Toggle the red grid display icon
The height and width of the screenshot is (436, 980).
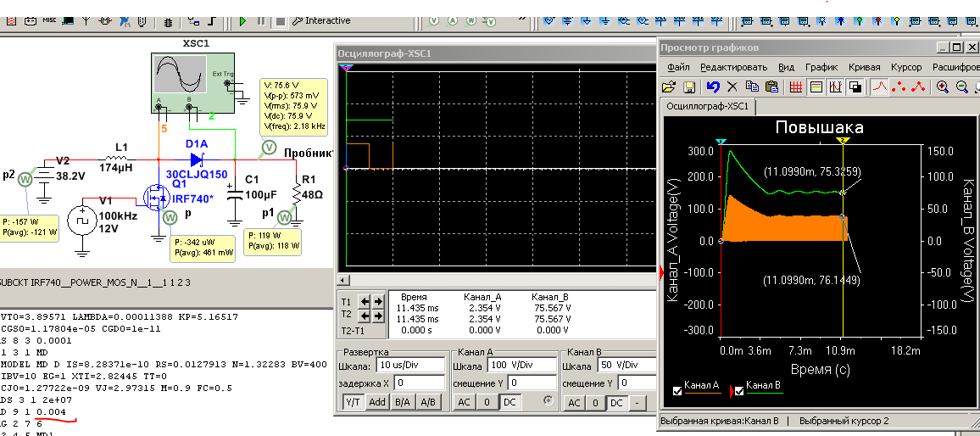(x=796, y=87)
